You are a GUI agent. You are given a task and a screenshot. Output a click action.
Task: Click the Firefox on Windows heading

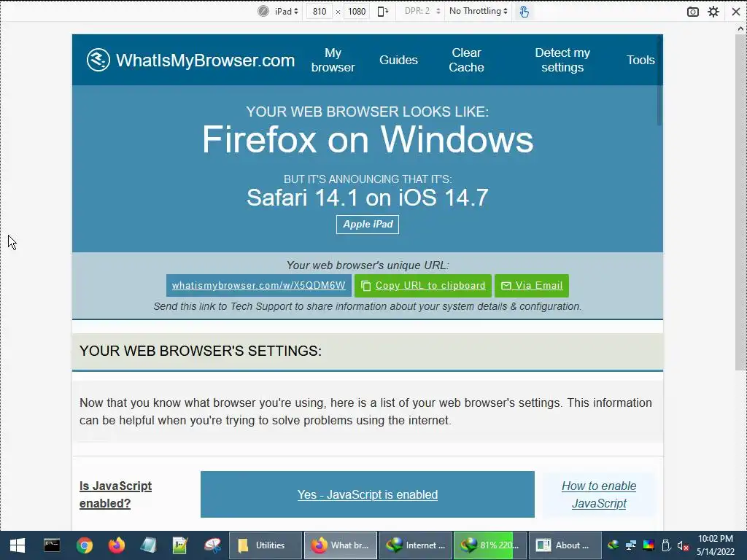tap(368, 139)
